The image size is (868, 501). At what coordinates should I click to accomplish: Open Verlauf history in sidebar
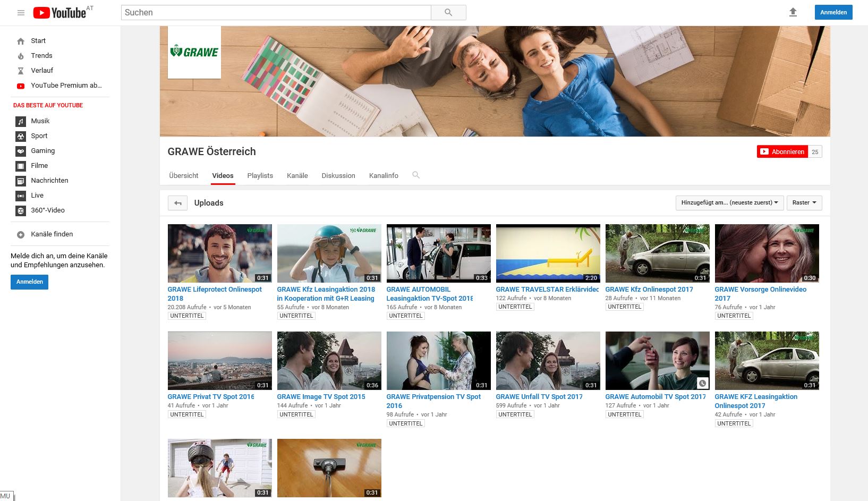[x=42, y=71]
